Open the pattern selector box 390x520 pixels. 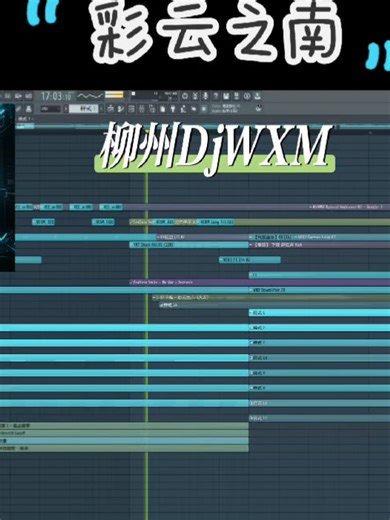pyautogui.click(x=83, y=109)
